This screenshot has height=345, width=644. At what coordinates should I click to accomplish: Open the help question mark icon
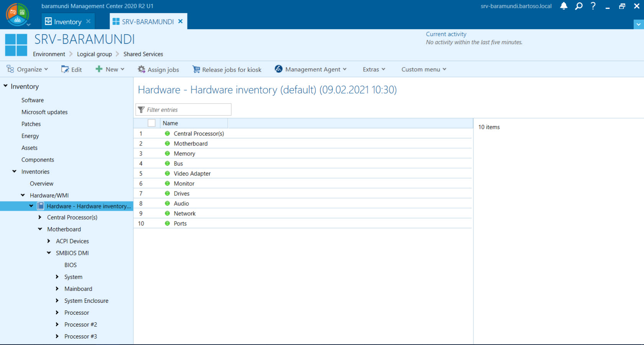[x=593, y=6]
